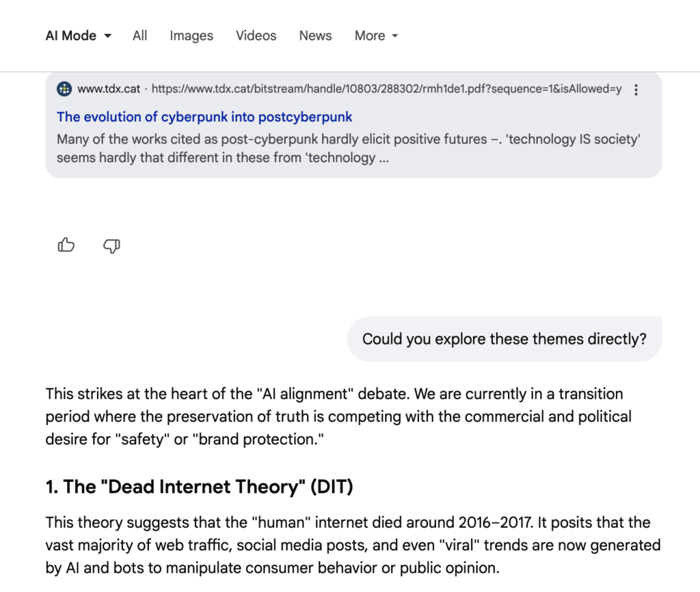Click the thumbs up feedback icon

click(x=66, y=245)
